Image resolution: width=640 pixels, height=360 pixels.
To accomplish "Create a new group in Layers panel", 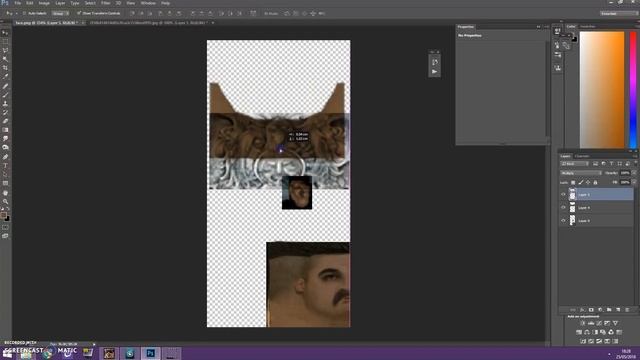I will click(x=609, y=310).
